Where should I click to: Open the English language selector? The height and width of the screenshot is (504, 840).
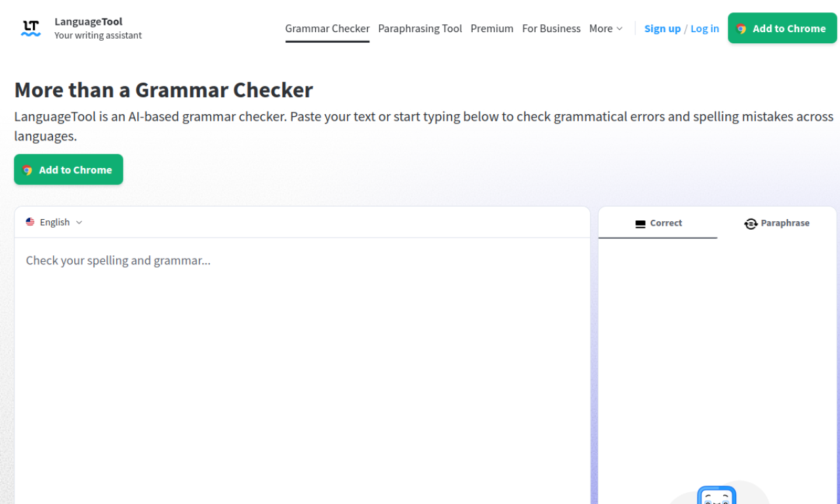(54, 222)
